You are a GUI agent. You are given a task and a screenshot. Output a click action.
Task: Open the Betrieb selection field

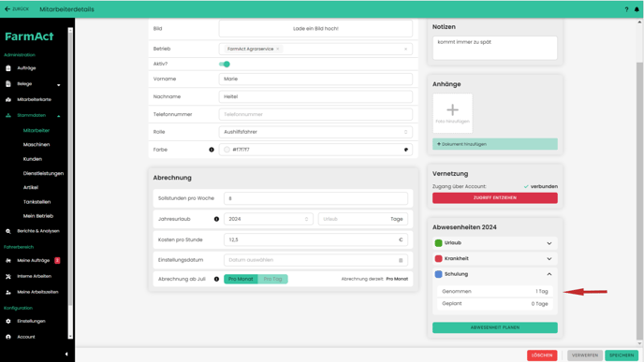coord(315,49)
